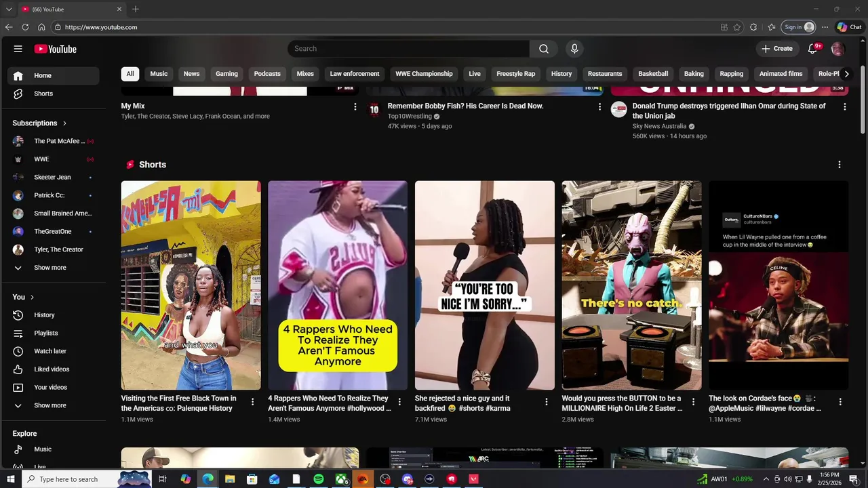Expand the You section Show more
Image resolution: width=868 pixels, height=488 pixels.
[x=54, y=405]
